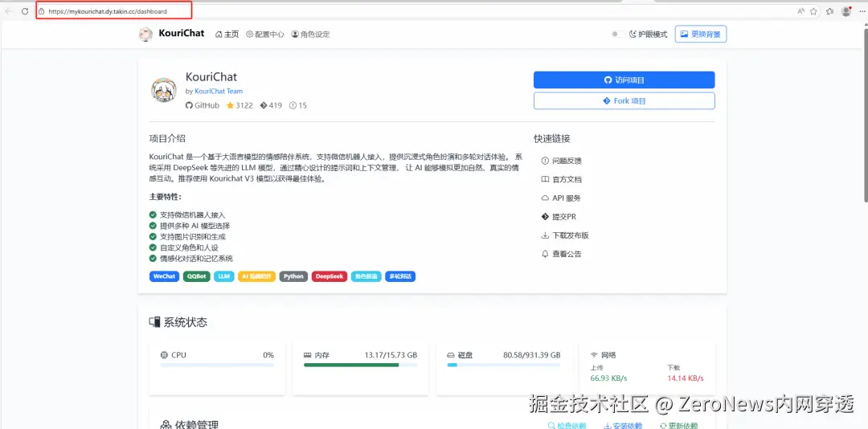Click the Fork 项目 button
The width and height of the screenshot is (868, 429).
pos(624,100)
